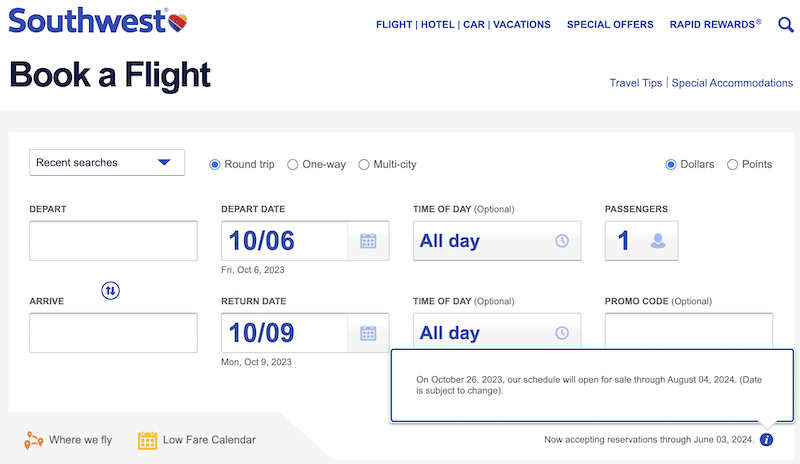Open the Special Offers menu

click(x=610, y=25)
